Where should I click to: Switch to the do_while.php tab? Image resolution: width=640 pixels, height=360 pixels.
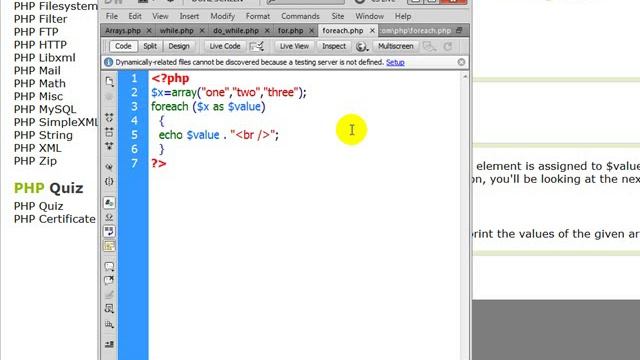click(236, 31)
